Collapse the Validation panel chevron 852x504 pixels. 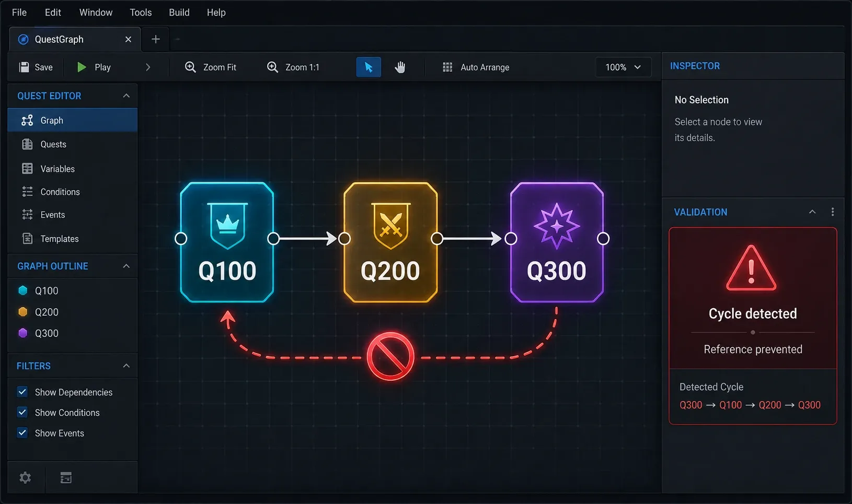coord(812,212)
